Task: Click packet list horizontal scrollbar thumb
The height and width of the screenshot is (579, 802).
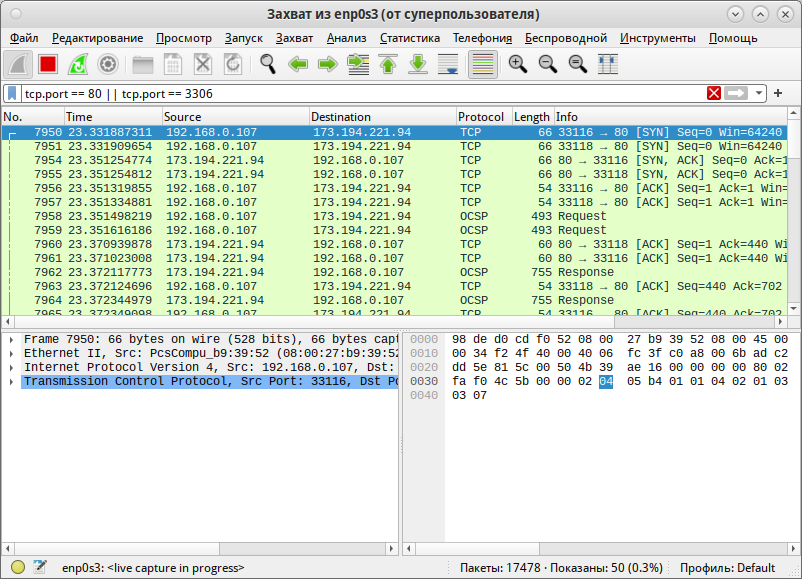Action: point(314,322)
